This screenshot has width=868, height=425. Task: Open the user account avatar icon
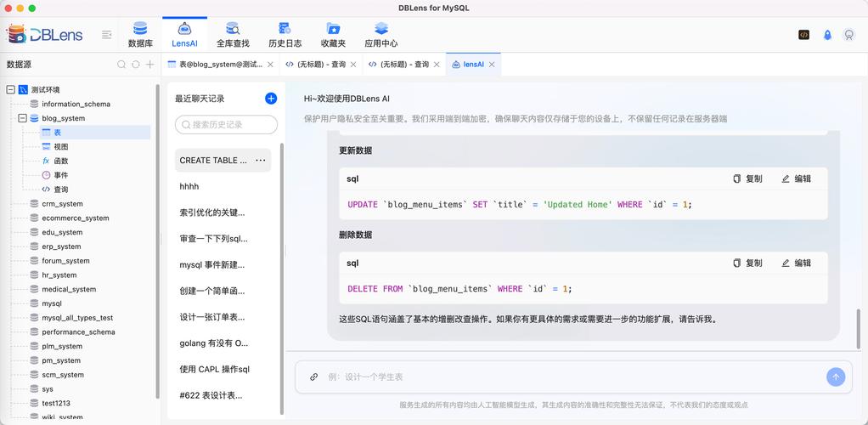pos(848,35)
